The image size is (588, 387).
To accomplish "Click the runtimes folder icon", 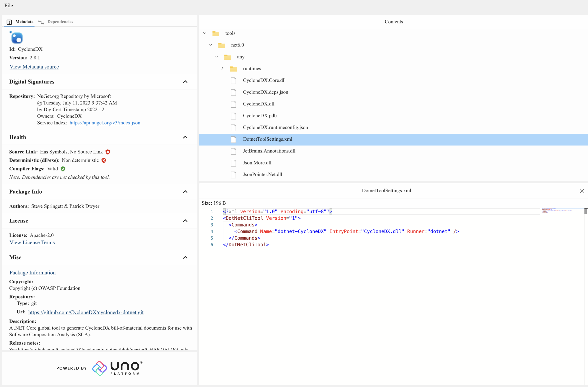I will click(233, 69).
